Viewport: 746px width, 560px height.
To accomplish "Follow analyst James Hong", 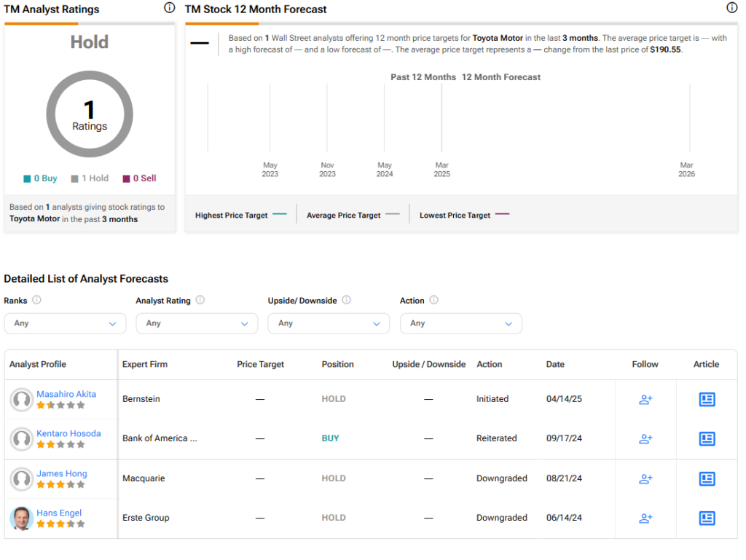I will [645, 478].
